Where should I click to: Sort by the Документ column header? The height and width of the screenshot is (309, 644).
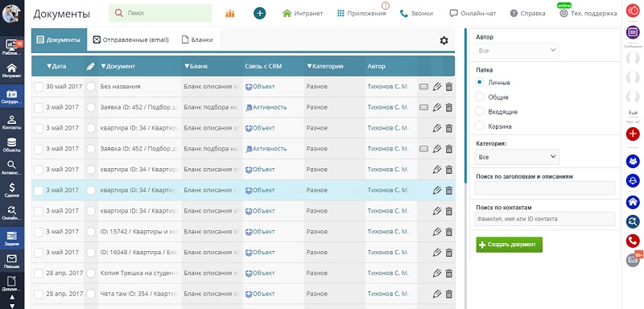click(118, 66)
